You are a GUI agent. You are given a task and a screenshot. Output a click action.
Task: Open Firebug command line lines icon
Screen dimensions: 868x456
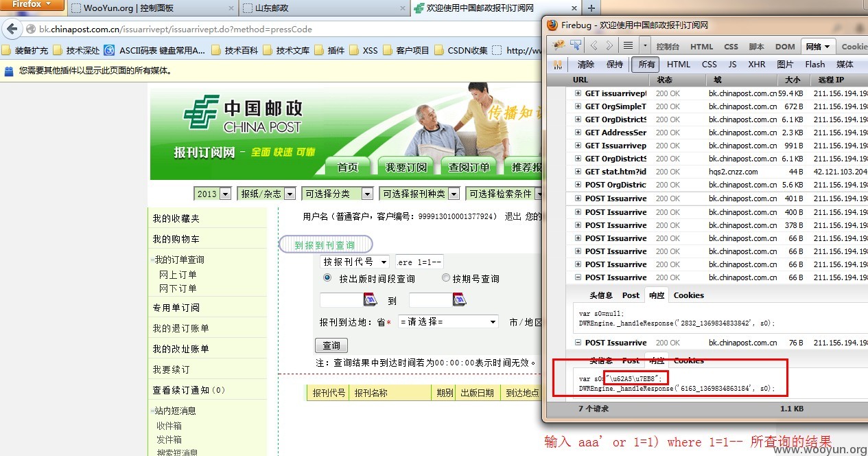[x=628, y=46]
